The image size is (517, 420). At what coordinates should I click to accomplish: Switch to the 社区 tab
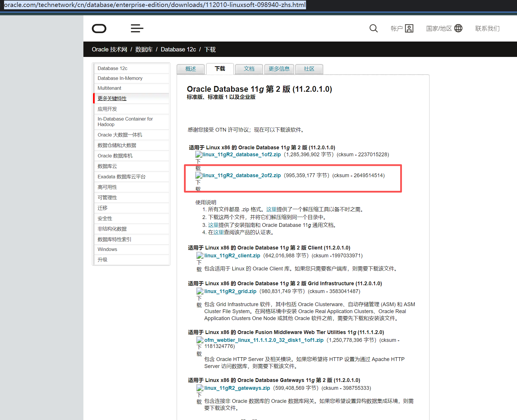[x=309, y=69]
